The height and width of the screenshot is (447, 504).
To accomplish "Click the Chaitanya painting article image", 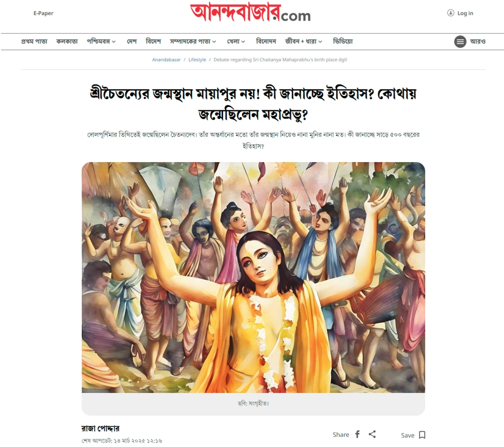I will click(254, 277).
